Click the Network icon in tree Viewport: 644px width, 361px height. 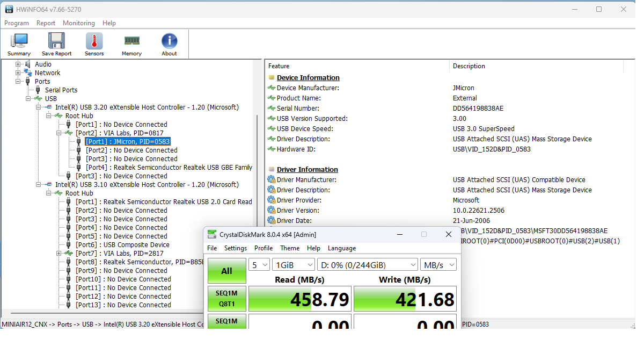pos(28,73)
